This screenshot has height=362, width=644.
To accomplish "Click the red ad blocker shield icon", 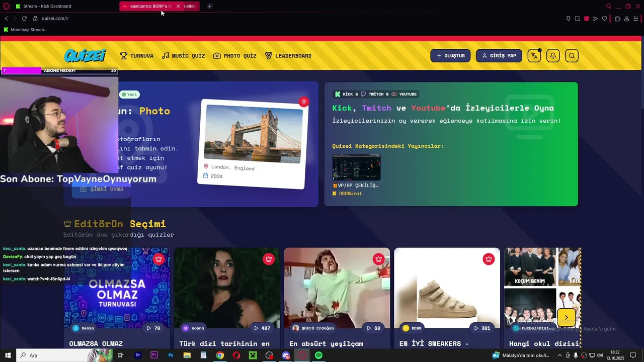I will pyautogui.click(x=586, y=19).
